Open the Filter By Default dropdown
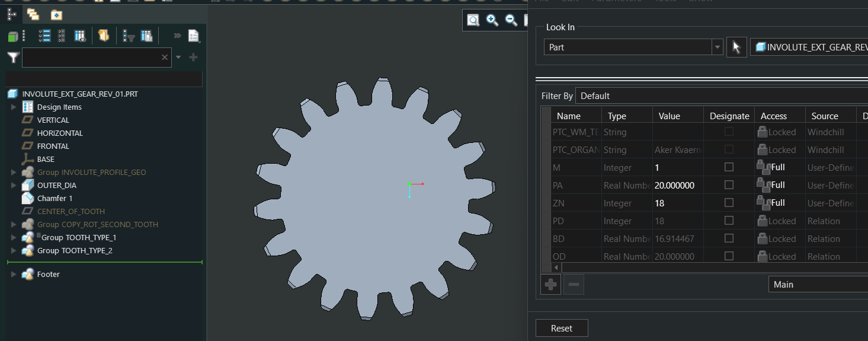868x341 pixels. pos(721,95)
